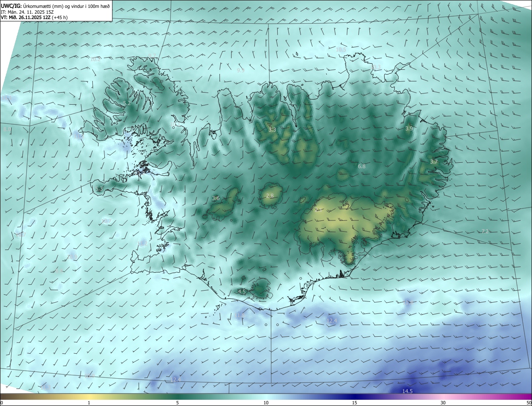Click the 10.2 value on the map
Image resolution: width=532 pixels, height=406 pixels.
(95, 59)
